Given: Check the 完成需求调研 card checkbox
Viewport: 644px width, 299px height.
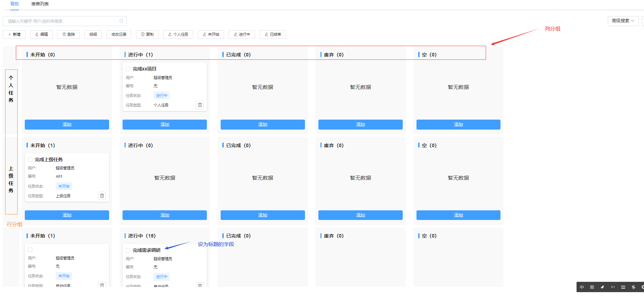Looking at the screenshot, I should click(x=128, y=250).
